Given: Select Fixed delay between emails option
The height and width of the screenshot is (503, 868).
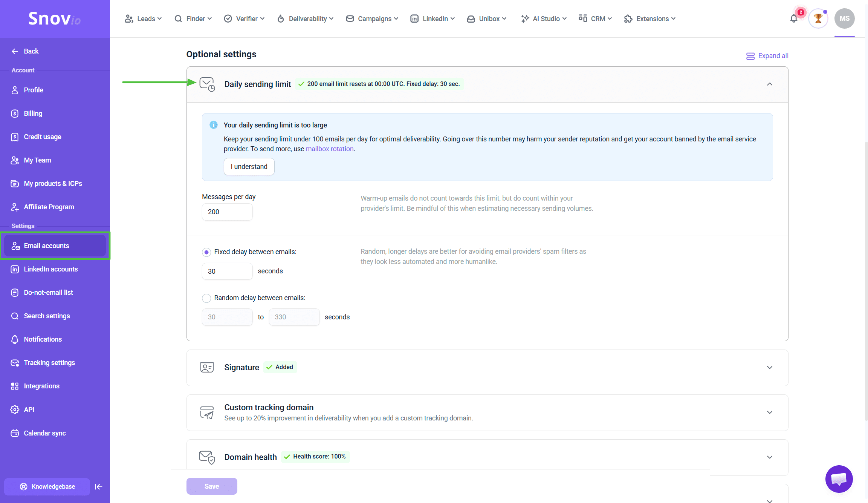Looking at the screenshot, I should [206, 252].
